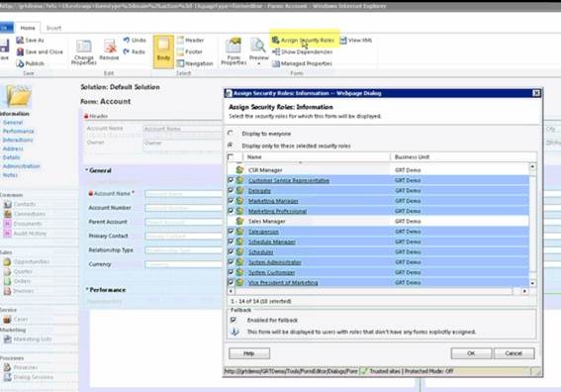
Task: Open Contacts in the Common navigation
Action: tap(20, 204)
